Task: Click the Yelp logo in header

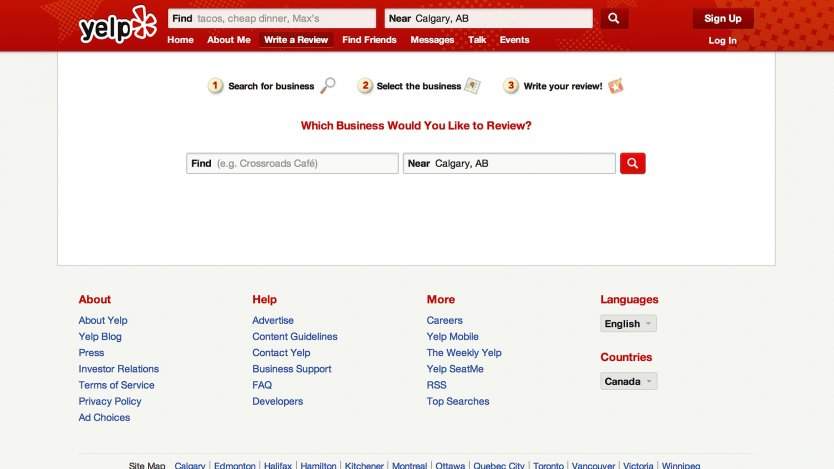Action: [x=117, y=27]
